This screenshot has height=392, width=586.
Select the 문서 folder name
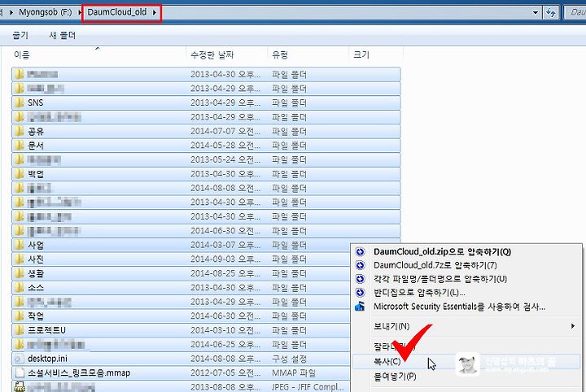(x=36, y=146)
